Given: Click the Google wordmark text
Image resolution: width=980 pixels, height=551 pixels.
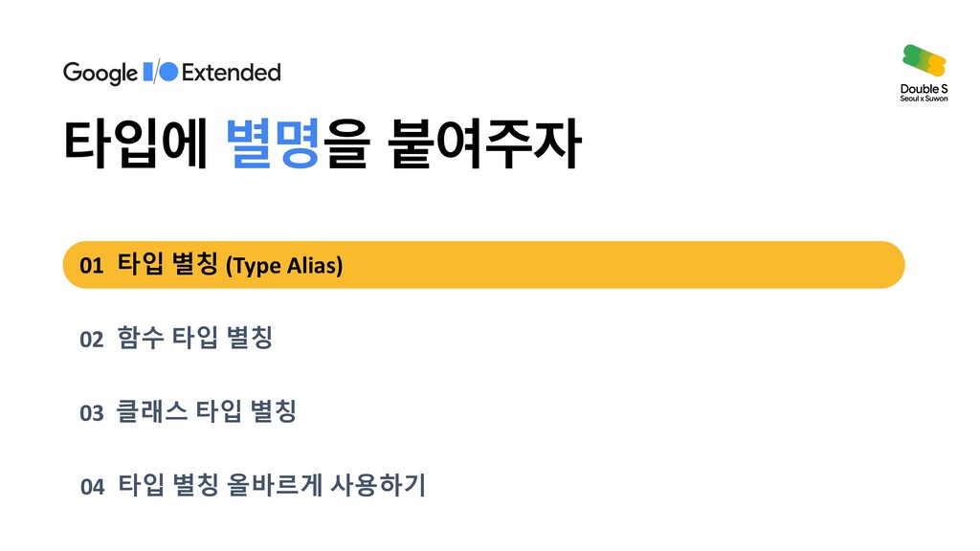Looking at the screenshot, I should coord(100,73).
